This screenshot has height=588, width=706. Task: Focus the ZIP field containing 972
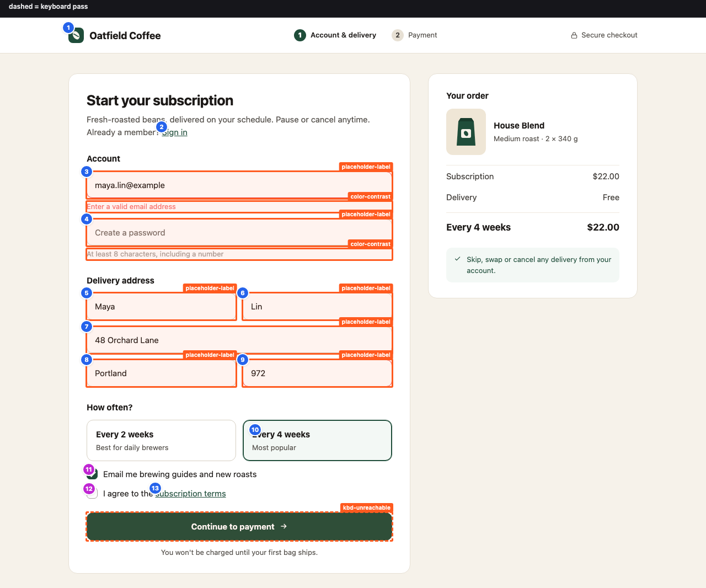(317, 373)
